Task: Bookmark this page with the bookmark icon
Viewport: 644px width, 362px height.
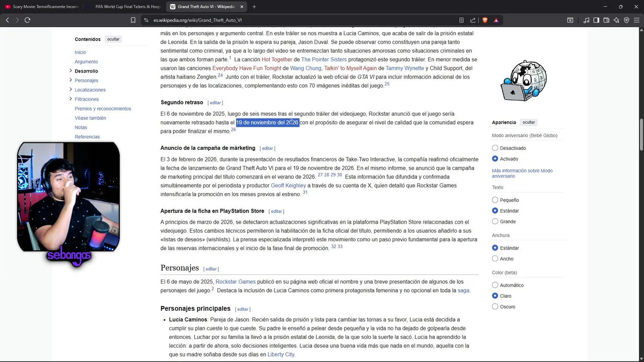Action: [x=133, y=20]
